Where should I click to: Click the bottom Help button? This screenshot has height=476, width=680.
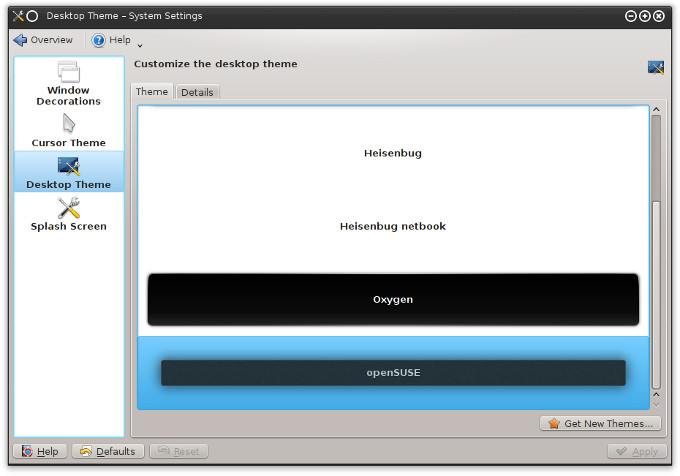[x=40, y=451]
